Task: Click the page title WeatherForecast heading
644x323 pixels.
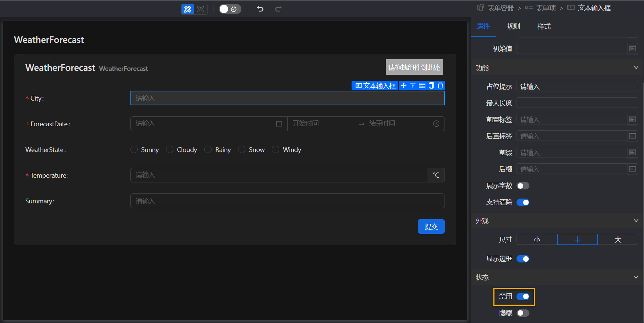Action: click(49, 40)
